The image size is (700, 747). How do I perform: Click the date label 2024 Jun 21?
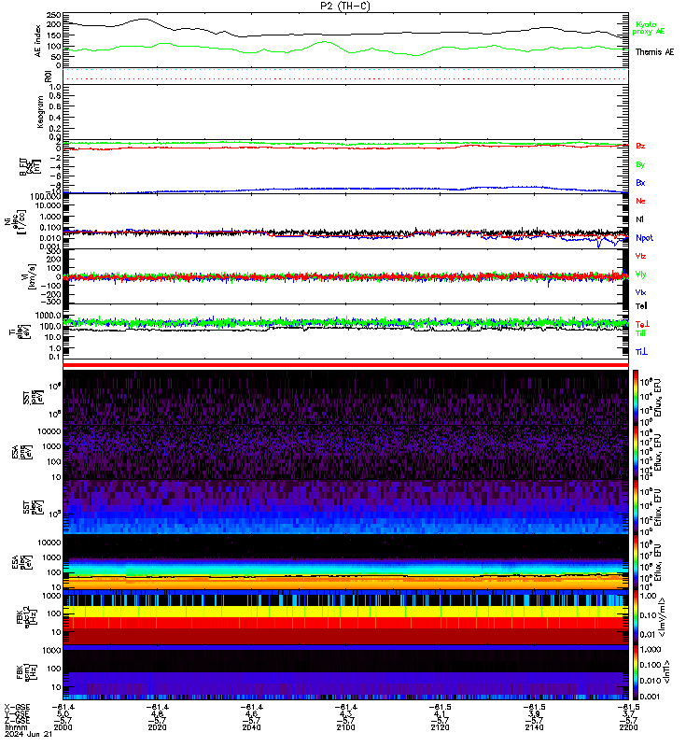coord(28,734)
